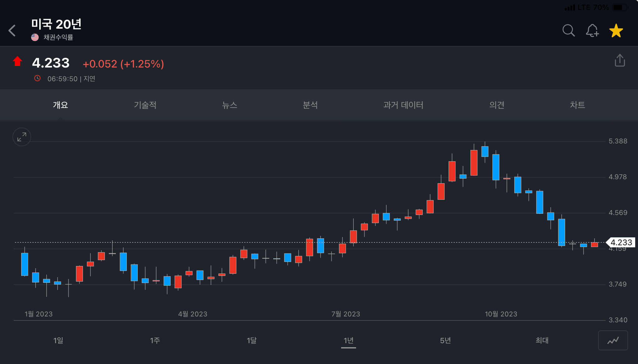This screenshot has width=638, height=364.
Task: Open search with the magnifier icon
Action: [569, 30]
